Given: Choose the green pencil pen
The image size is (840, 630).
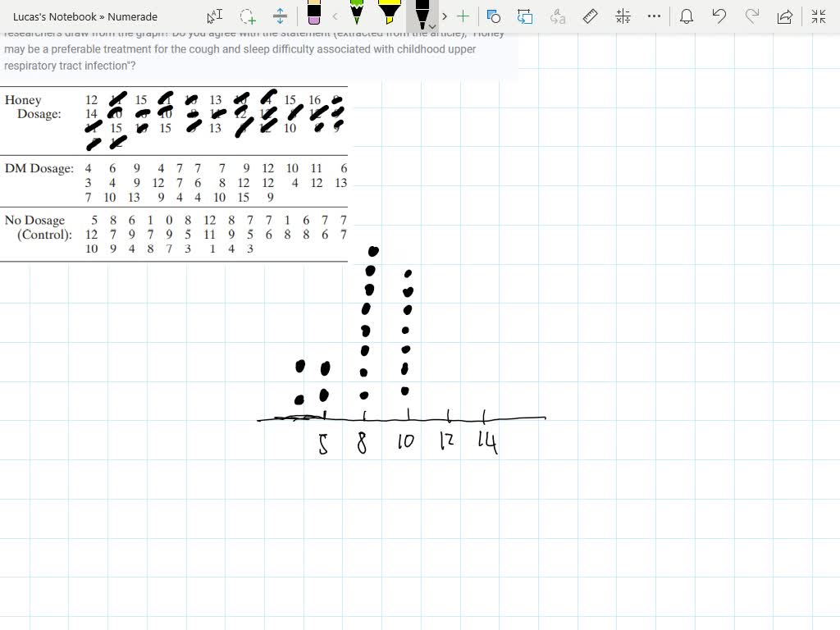Looking at the screenshot, I should (x=357, y=13).
